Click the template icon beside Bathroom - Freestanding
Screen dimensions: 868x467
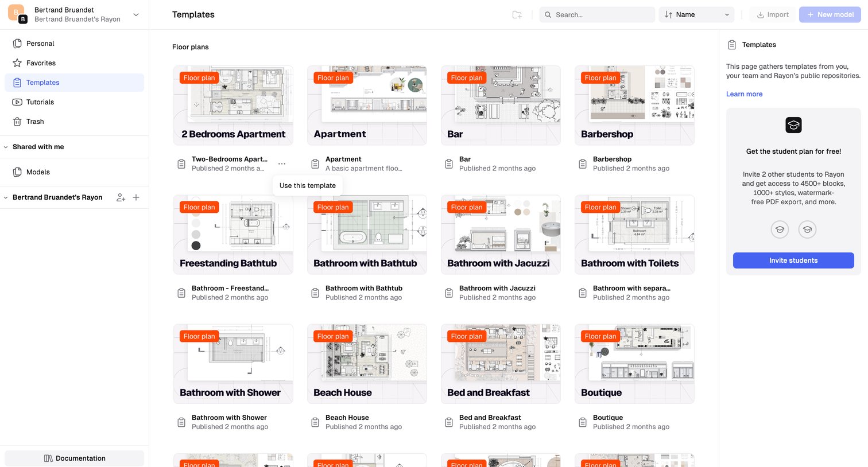point(181,293)
